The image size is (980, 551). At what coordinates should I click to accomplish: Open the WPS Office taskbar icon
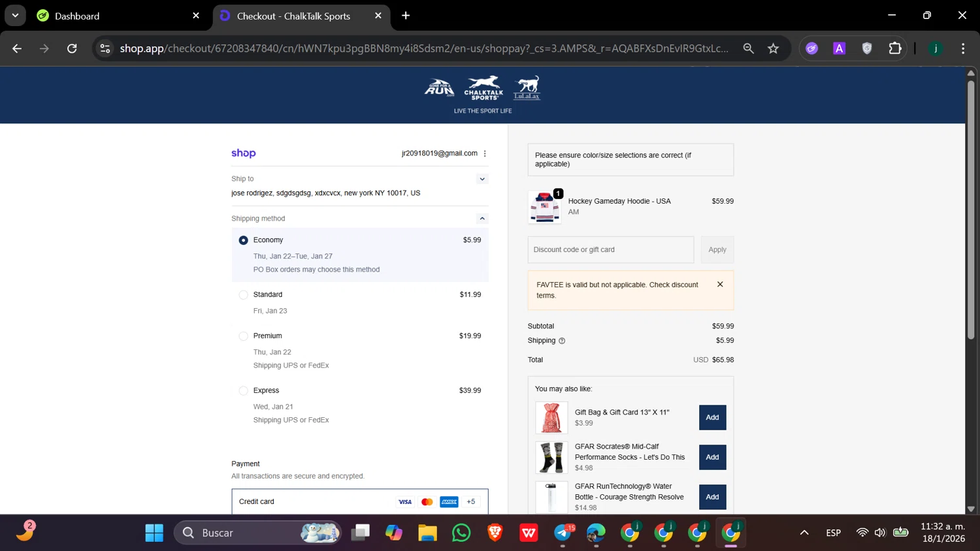point(529,533)
